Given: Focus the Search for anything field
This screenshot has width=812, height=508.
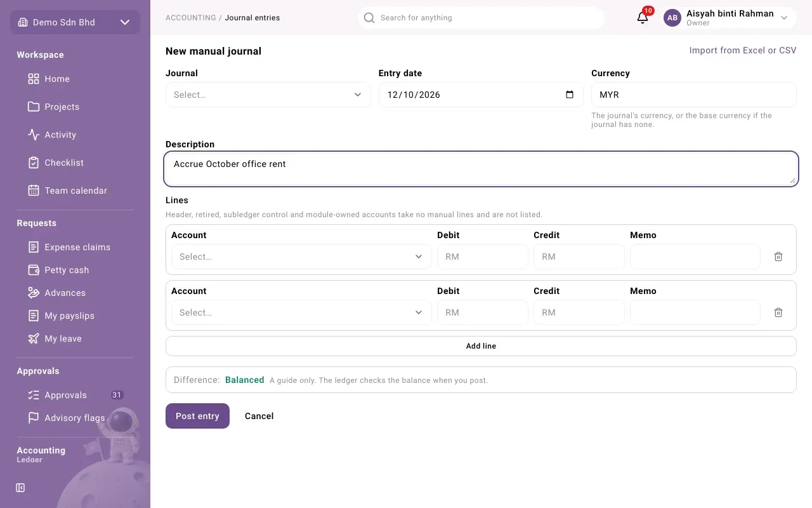Looking at the screenshot, I should 481,18.
